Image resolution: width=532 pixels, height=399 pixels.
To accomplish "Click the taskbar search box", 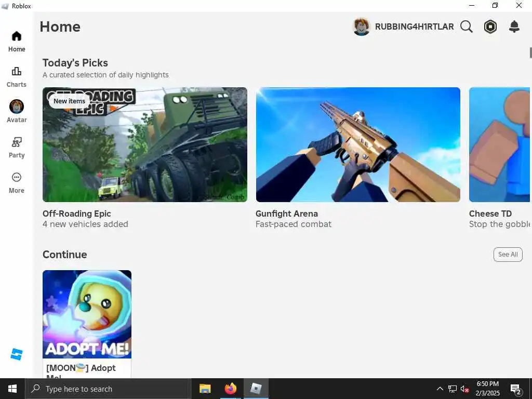I will (108, 389).
